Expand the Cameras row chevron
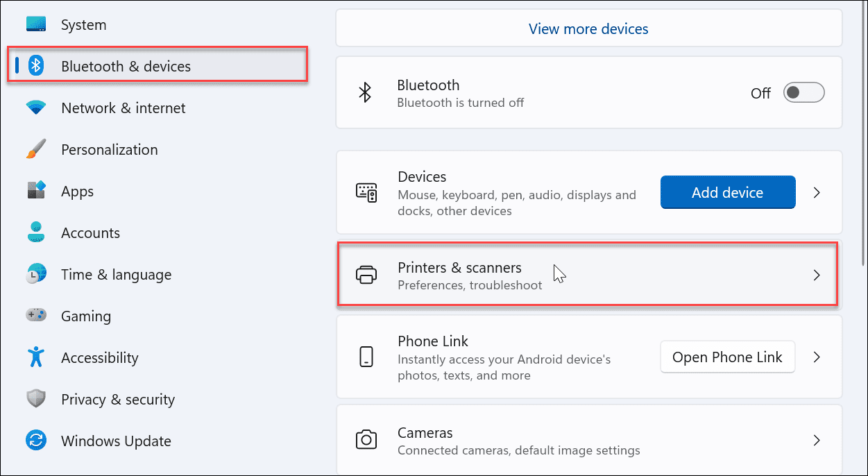 [x=817, y=440]
